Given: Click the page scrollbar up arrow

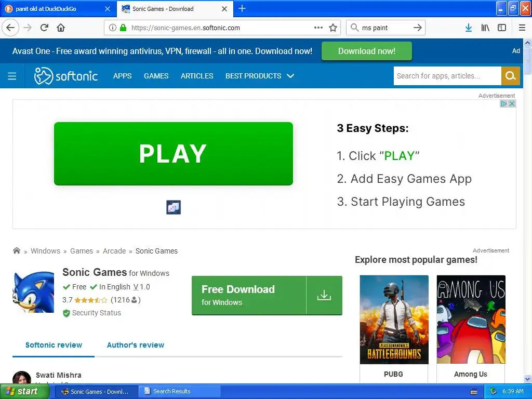Looking at the screenshot, I should tap(528, 43).
